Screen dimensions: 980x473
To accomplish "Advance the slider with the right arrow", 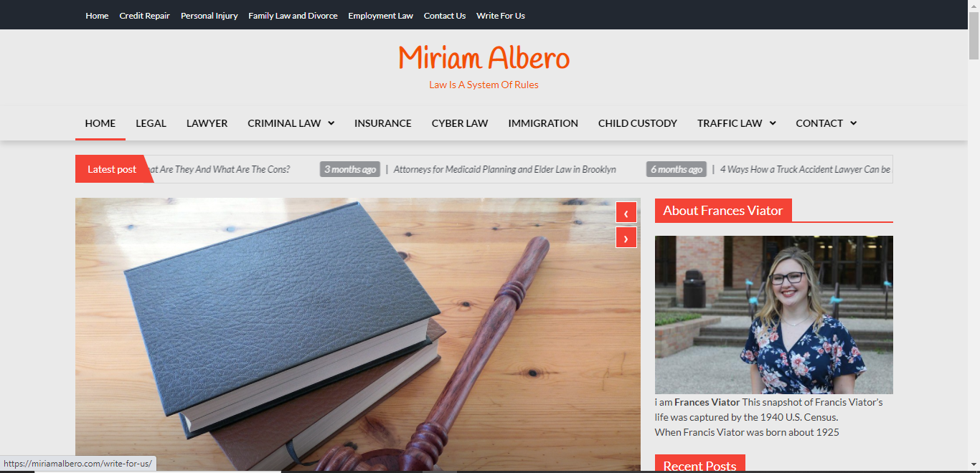I will 626,238.
